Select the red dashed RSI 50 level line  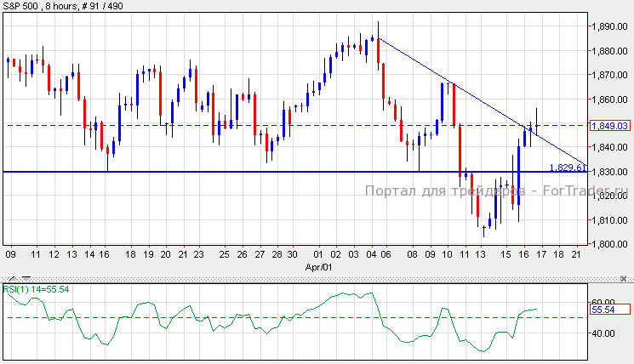(297, 317)
